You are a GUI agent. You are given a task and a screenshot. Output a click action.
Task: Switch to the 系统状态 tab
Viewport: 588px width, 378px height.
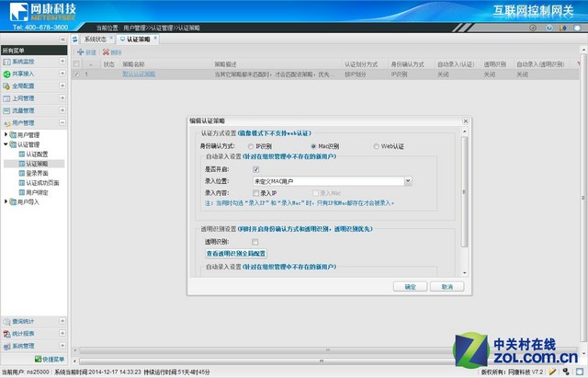click(96, 40)
